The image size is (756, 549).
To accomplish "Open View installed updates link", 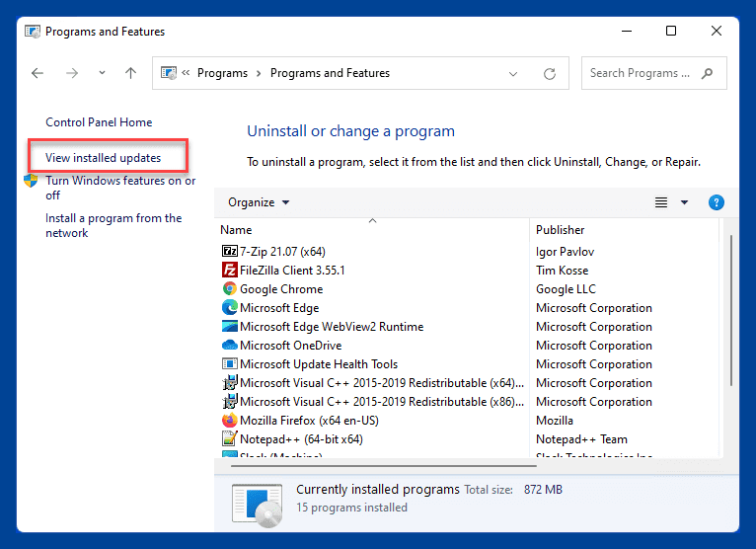I will [104, 158].
